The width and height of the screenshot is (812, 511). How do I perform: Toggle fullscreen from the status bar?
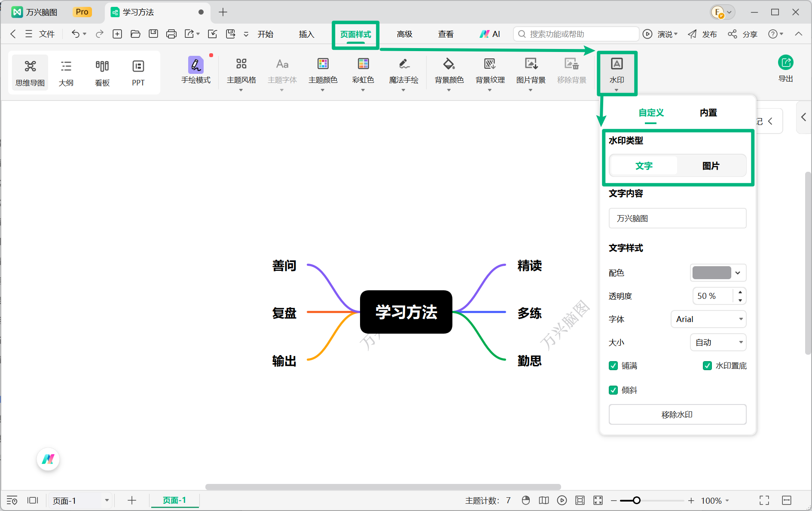click(x=764, y=500)
